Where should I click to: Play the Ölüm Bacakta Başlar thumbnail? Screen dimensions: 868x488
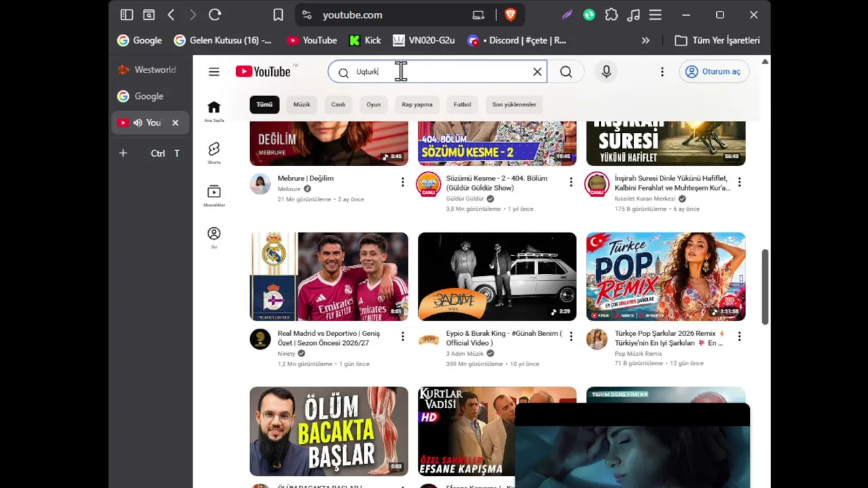pos(329,431)
